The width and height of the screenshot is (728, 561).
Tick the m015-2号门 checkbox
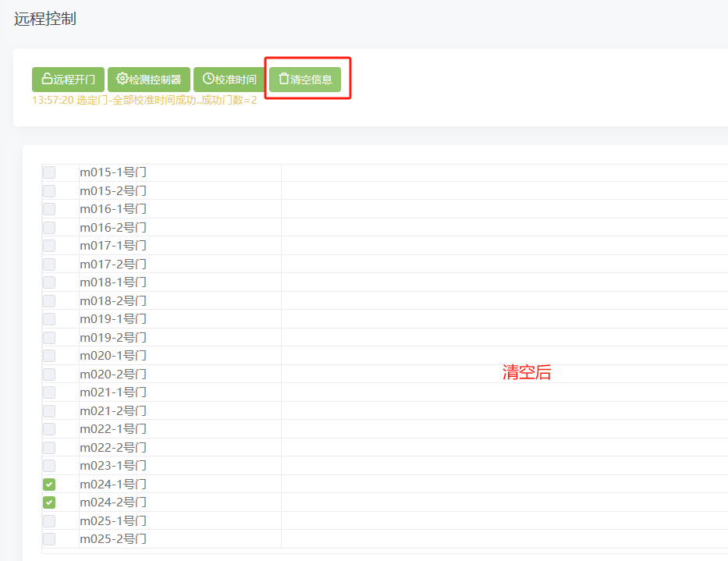pos(49,191)
